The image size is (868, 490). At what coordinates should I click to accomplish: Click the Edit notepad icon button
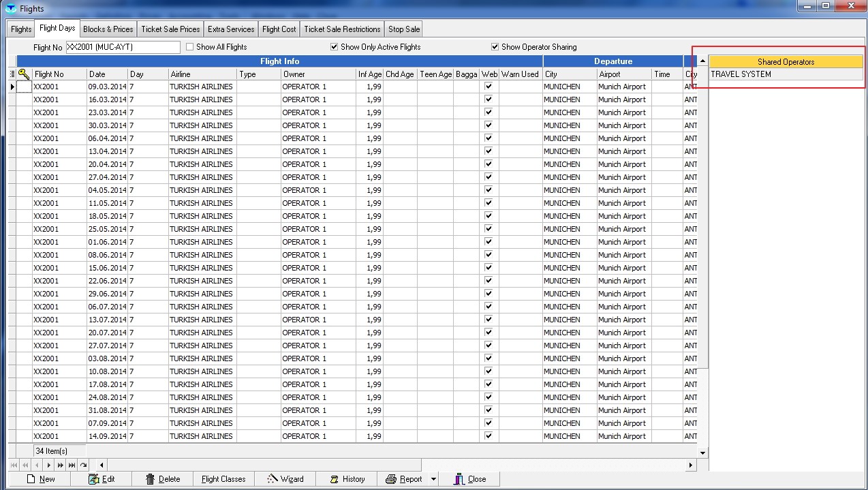pyautogui.click(x=94, y=479)
